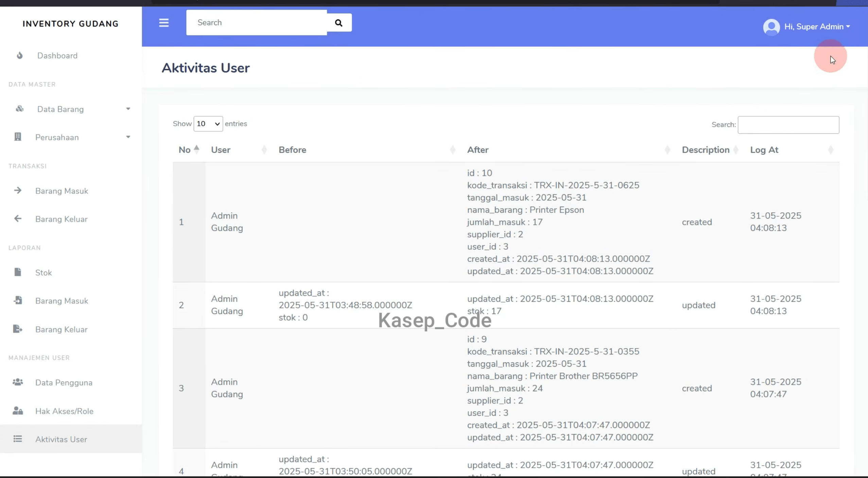Open Aktivitas User sidebar link
Image resolution: width=868 pixels, height=478 pixels.
[71, 439]
